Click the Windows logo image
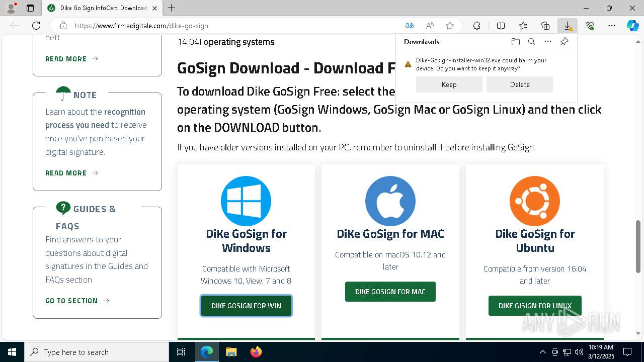The image size is (644, 362). pyautogui.click(x=246, y=201)
